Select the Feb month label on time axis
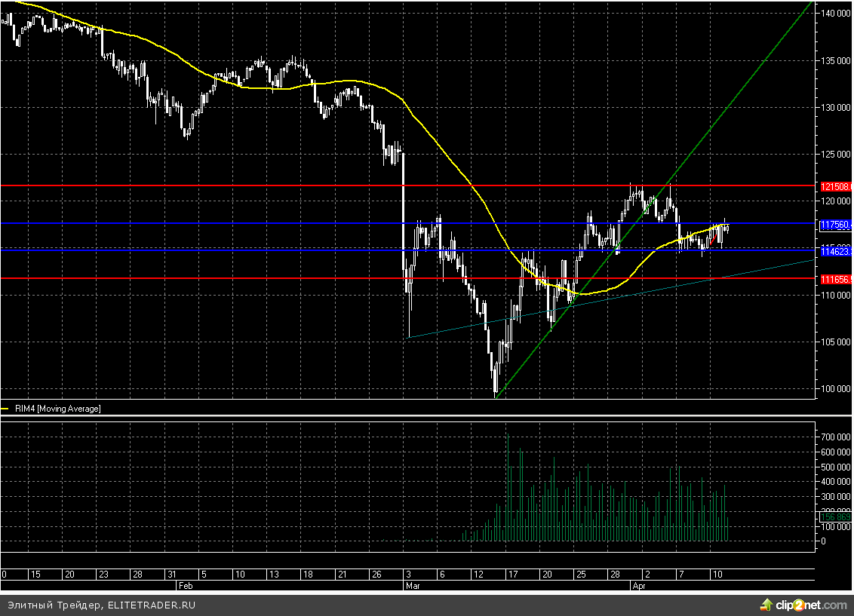Screen dimensions: 854x616 [186, 584]
